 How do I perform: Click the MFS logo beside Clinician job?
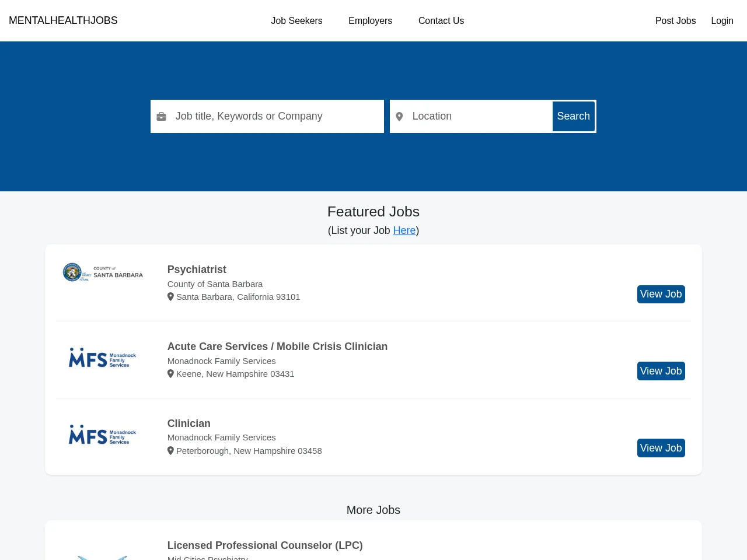click(x=103, y=435)
